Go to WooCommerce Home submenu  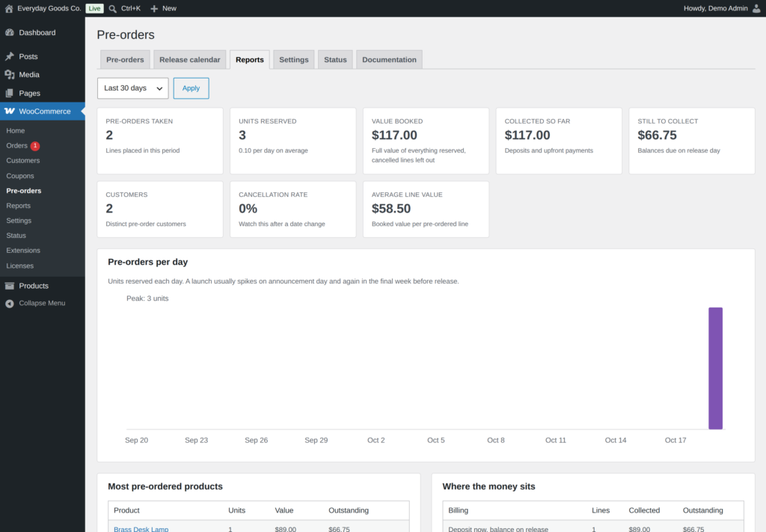16,130
